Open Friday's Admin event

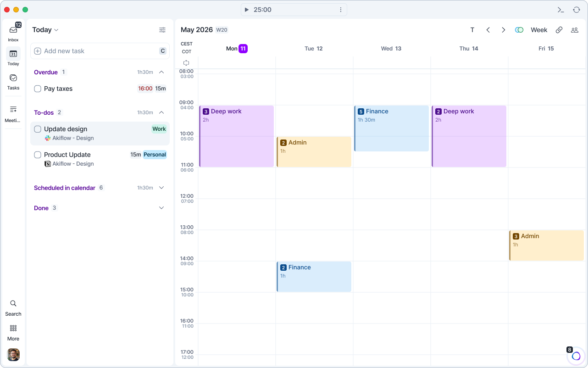(547, 245)
